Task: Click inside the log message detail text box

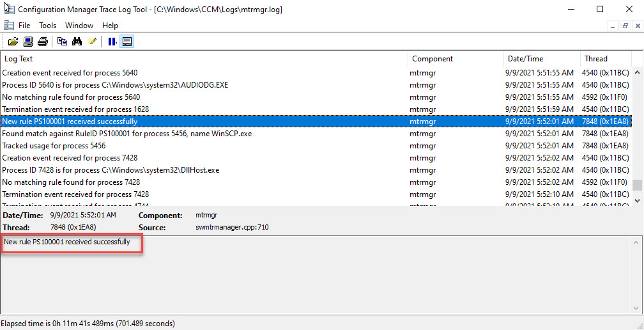Action: click(x=319, y=275)
